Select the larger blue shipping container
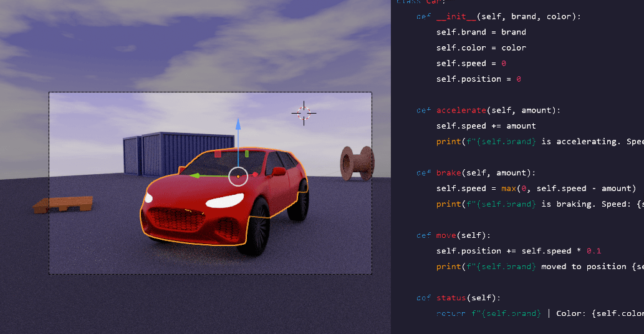644x334 pixels. click(187, 153)
